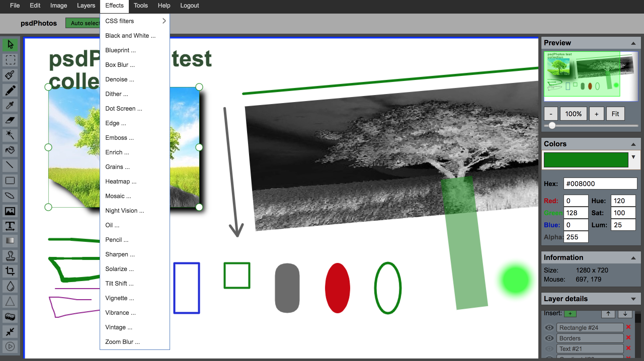Select the Crop tool
Image resolution: width=644 pixels, height=361 pixels.
(x=10, y=271)
